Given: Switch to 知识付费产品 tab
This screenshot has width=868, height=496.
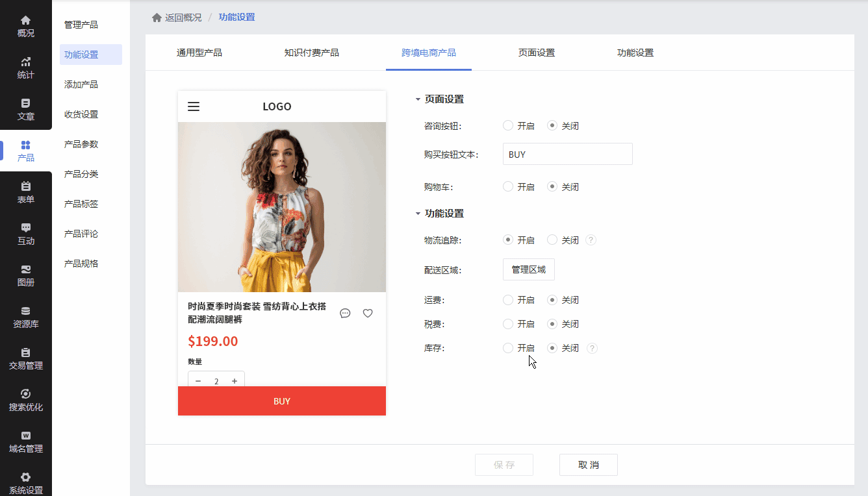Looking at the screenshot, I should point(311,53).
